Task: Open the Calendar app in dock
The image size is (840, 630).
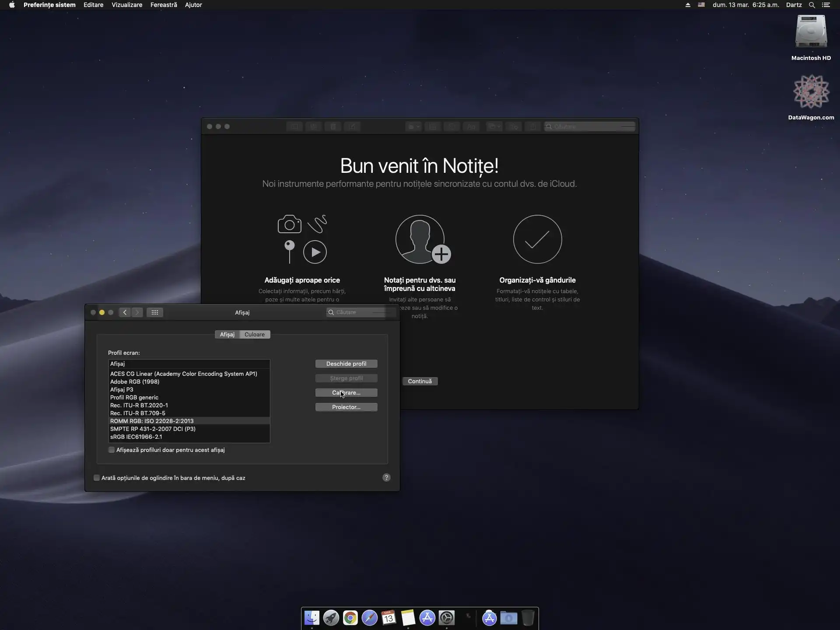Action: click(388, 618)
